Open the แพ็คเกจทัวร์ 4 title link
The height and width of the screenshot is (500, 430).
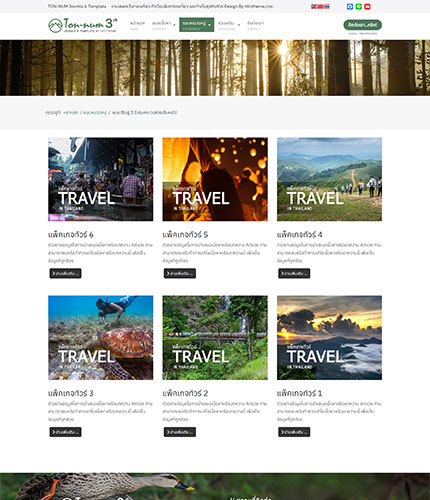click(299, 235)
